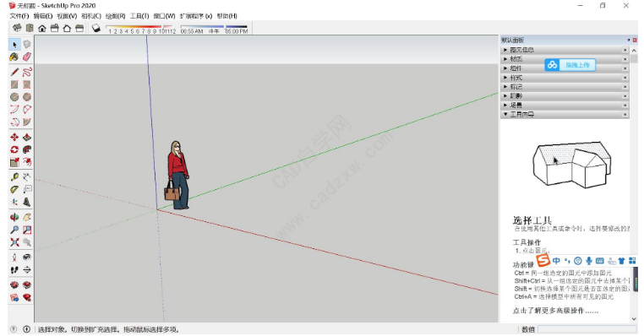
Task: Open the default tray pin dropdown
Action: tap(629, 40)
